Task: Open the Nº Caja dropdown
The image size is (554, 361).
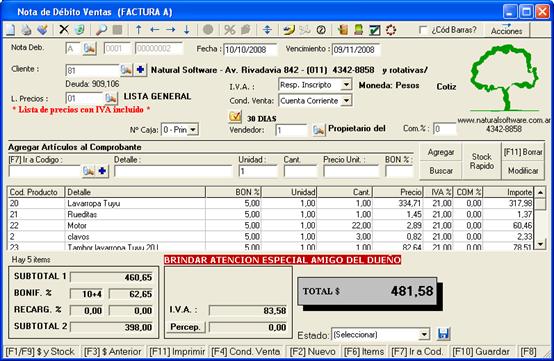Action: tap(193, 130)
